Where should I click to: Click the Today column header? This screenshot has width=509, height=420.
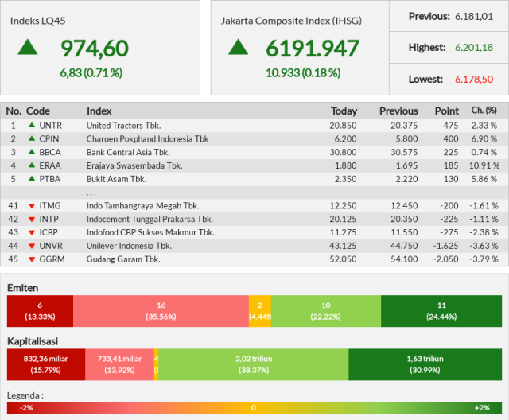(344, 111)
